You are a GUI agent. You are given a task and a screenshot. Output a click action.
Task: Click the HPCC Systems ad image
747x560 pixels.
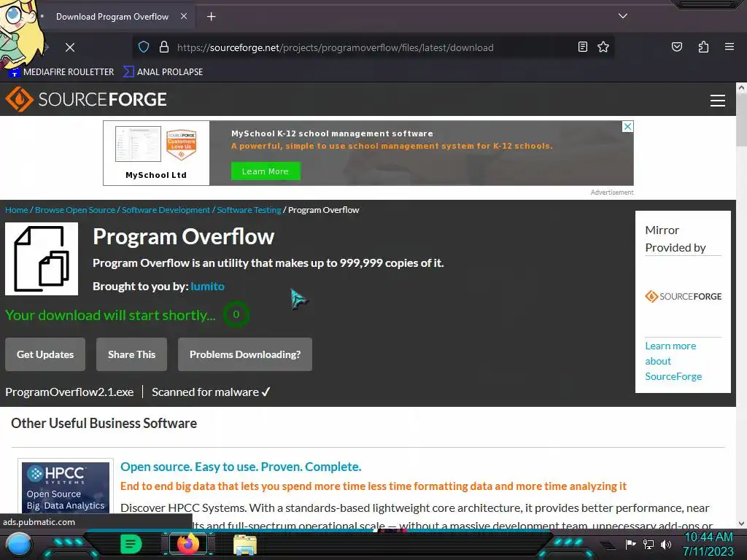(x=66, y=486)
